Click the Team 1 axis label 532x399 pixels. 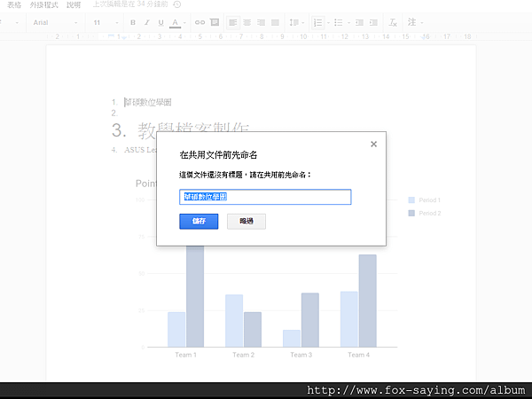(185, 355)
